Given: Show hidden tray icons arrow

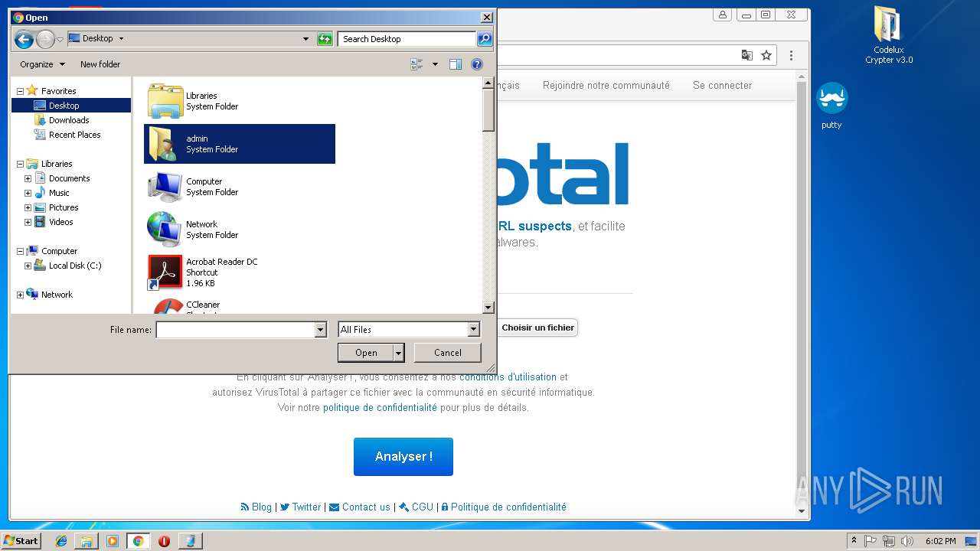Looking at the screenshot, I should (854, 541).
